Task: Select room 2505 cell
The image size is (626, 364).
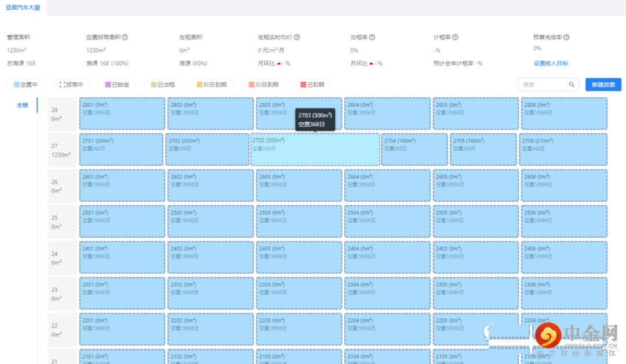Action: 476,221
